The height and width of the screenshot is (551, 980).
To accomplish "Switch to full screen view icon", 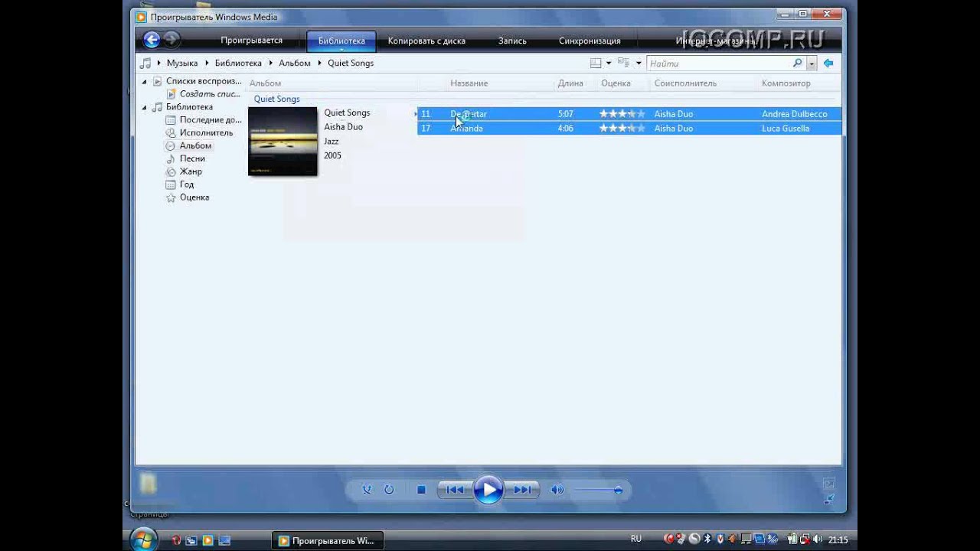I will point(828,484).
